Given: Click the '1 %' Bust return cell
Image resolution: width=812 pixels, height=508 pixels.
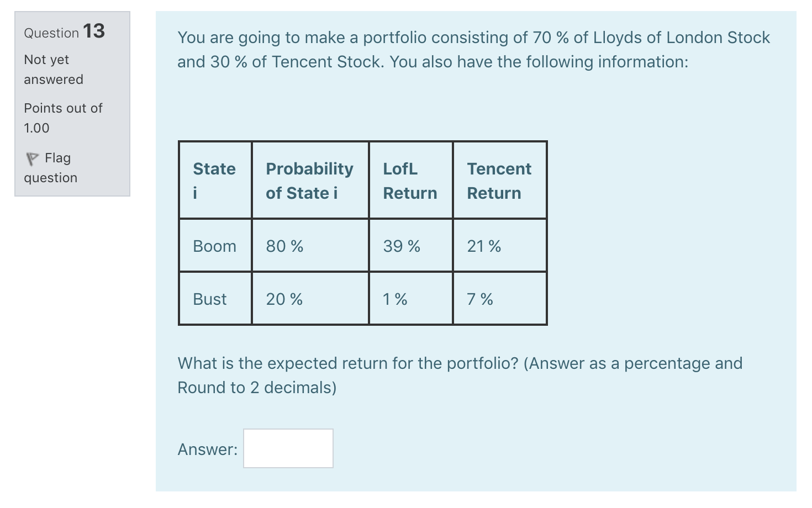Looking at the screenshot, I should (394, 299).
